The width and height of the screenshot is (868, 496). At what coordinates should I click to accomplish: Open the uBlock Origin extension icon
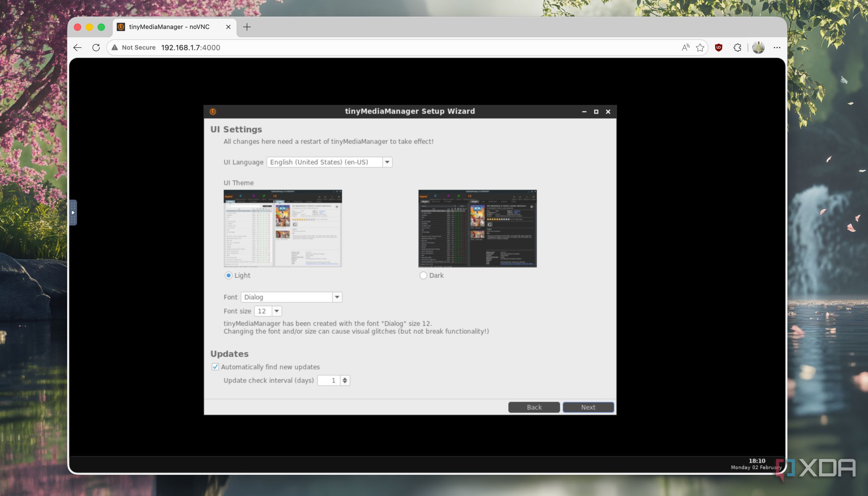pos(718,47)
